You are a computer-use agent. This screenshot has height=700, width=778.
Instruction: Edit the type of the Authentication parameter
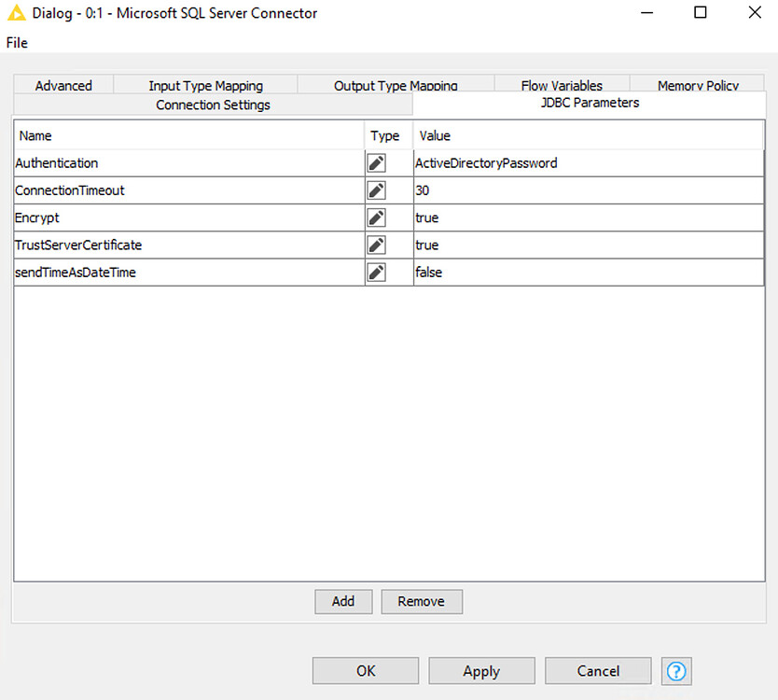click(377, 162)
